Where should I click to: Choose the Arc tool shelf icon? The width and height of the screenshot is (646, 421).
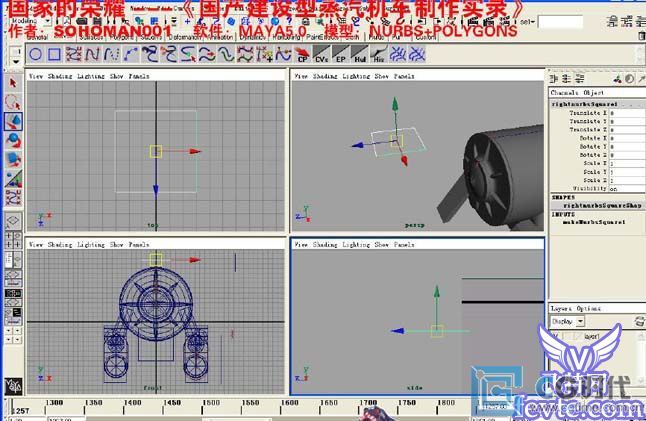coord(131,54)
